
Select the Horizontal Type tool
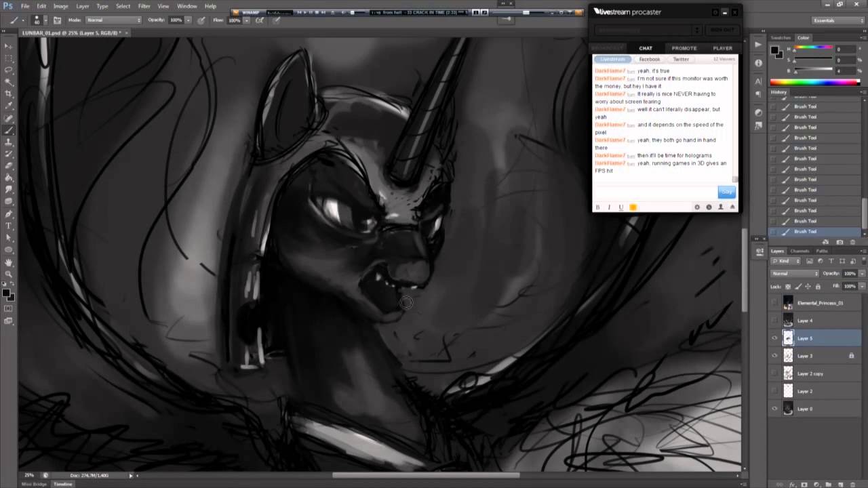pyautogui.click(x=8, y=225)
